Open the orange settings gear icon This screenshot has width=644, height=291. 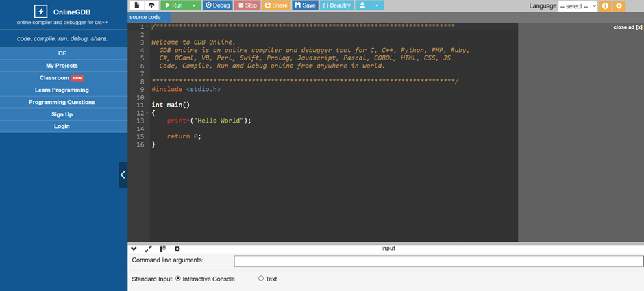[619, 6]
